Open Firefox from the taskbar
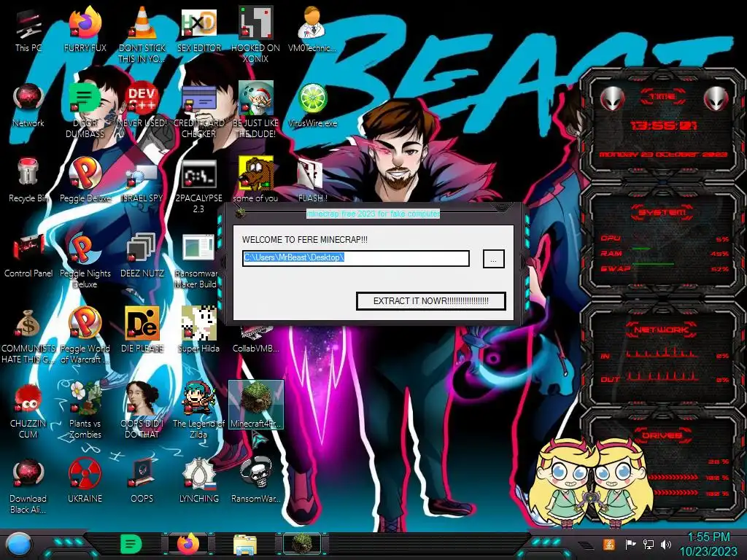747x560 pixels. [x=188, y=544]
